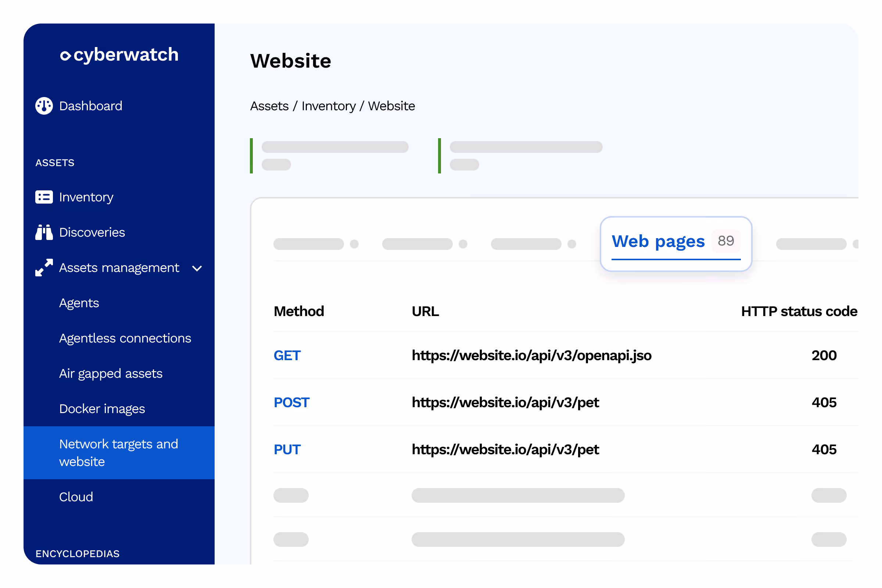
Task: Click the ENCYCLOPEDIAS section heading
Action: [x=78, y=554]
